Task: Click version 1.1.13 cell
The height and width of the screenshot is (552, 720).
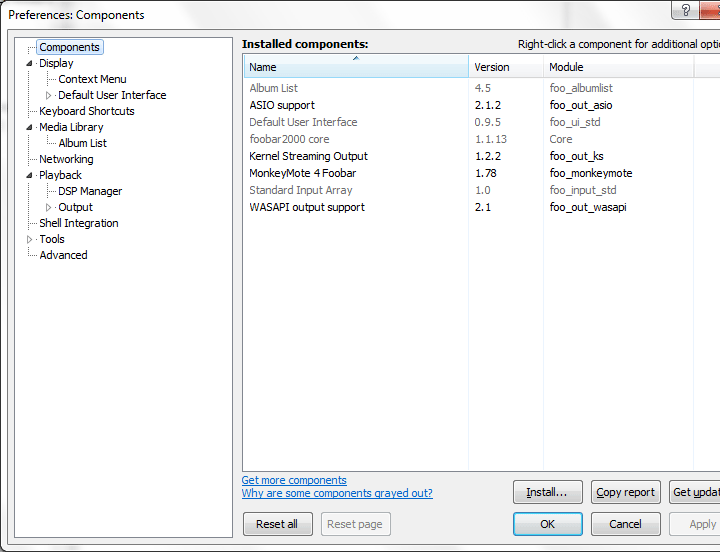Action: pos(491,139)
